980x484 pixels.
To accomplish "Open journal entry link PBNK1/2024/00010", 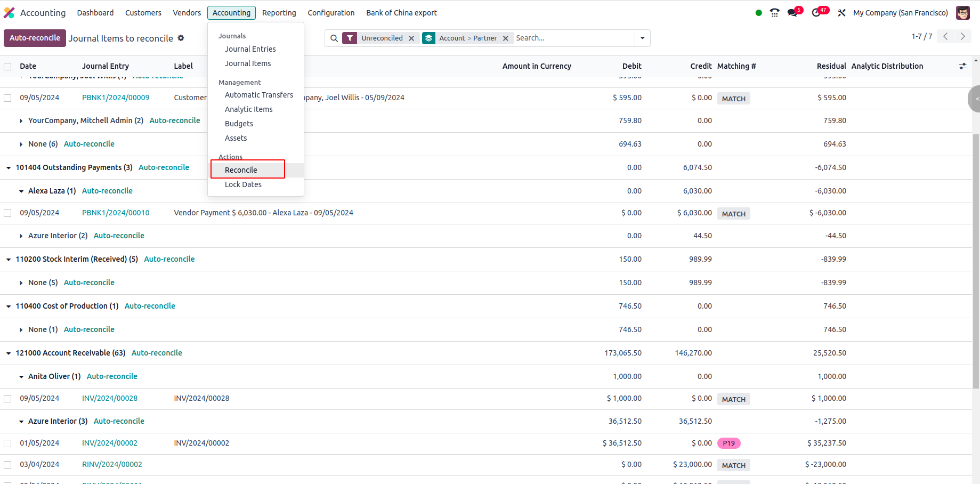I will pos(116,213).
